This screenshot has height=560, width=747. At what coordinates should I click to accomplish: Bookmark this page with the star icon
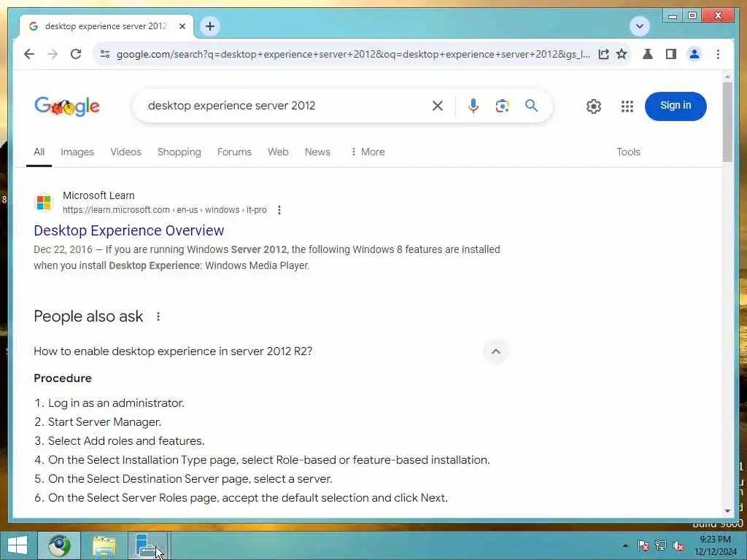[x=622, y=54]
